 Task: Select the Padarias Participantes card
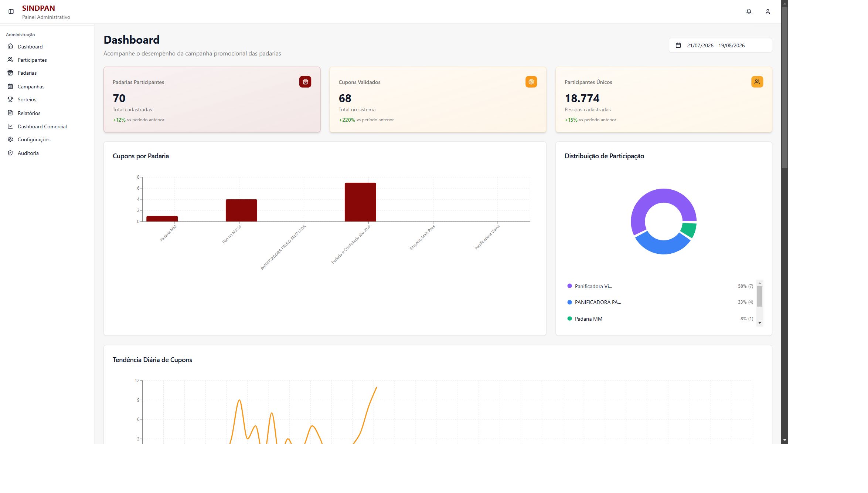tap(212, 99)
